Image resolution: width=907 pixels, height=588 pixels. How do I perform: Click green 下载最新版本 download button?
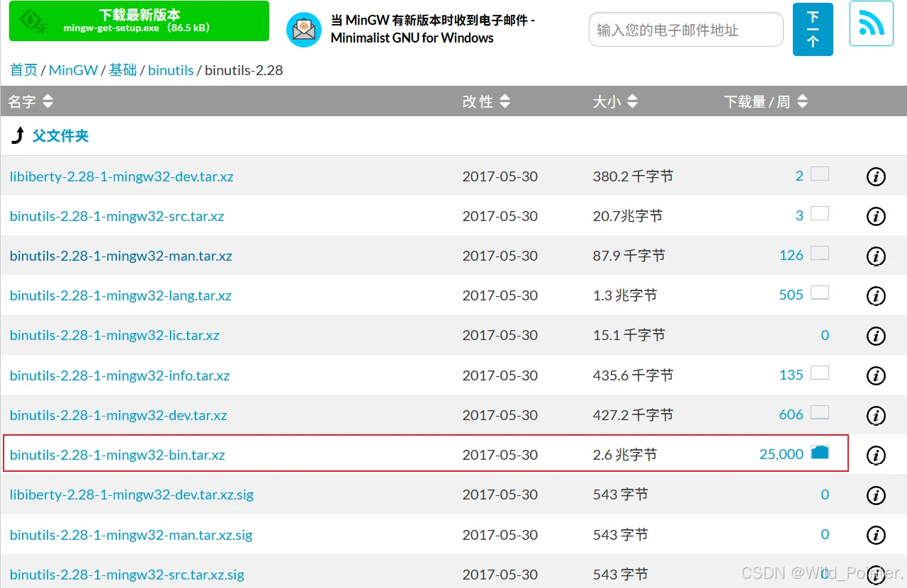click(x=139, y=21)
